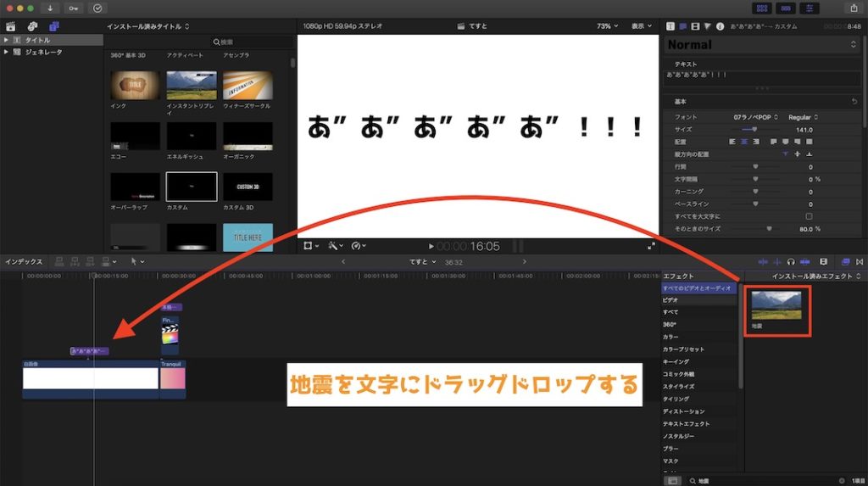The width and height of the screenshot is (868, 486).
Task: Show the libraries sidebar clapper icon
Action: pyautogui.click(x=10, y=26)
